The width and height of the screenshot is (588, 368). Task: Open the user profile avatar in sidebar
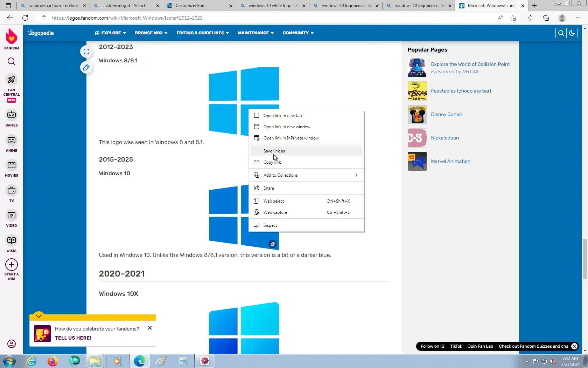click(x=12, y=344)
